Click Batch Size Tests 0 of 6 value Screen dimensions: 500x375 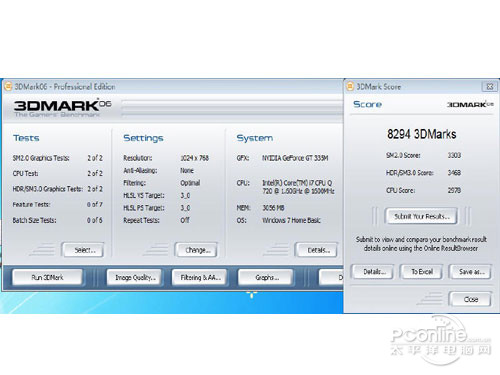click(x=95, y=220)
